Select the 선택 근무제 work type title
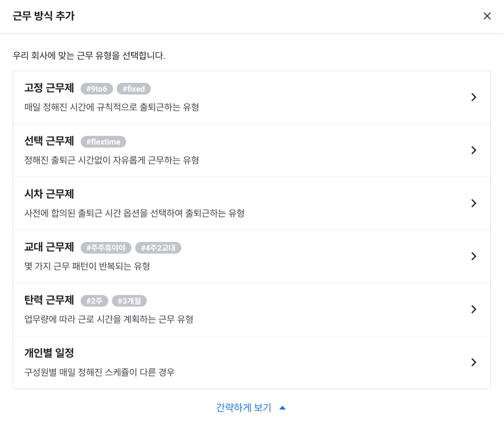Screen dimensions: 504x428 tap(49, 141)
